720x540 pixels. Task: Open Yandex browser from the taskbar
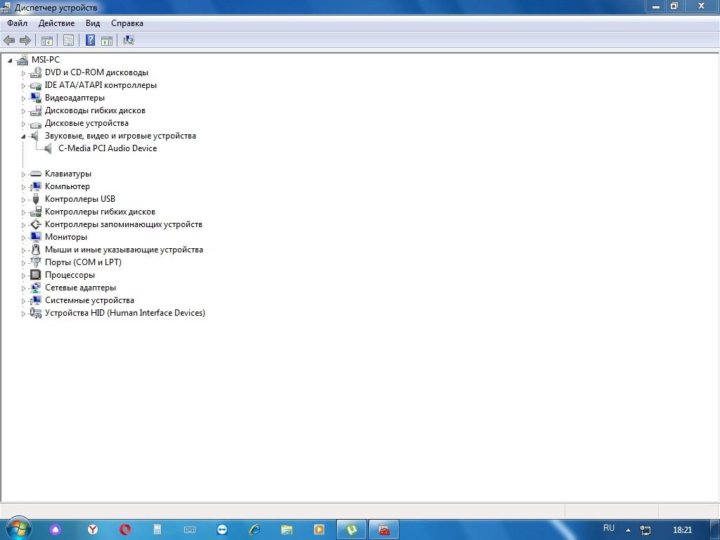click(x=91, y=528)
